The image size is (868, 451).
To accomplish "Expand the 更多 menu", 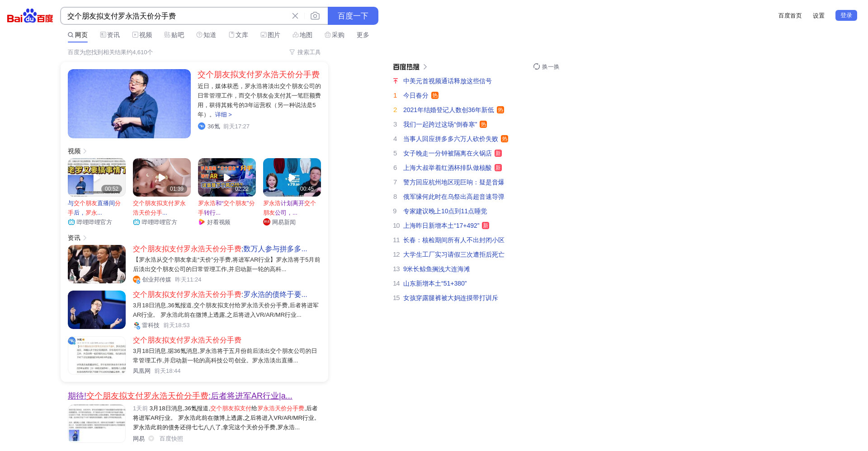I will point(363,35).
